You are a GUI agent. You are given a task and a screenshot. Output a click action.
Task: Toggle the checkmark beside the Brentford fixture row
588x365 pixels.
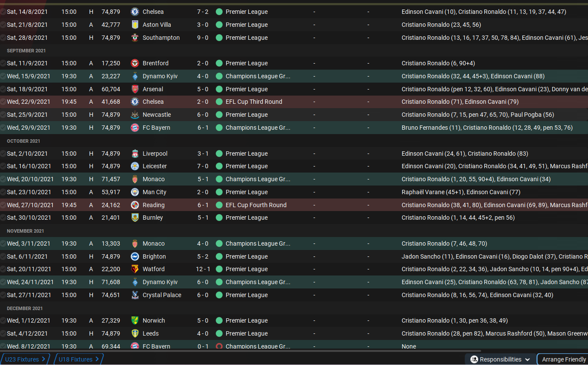tap(3, 63)
